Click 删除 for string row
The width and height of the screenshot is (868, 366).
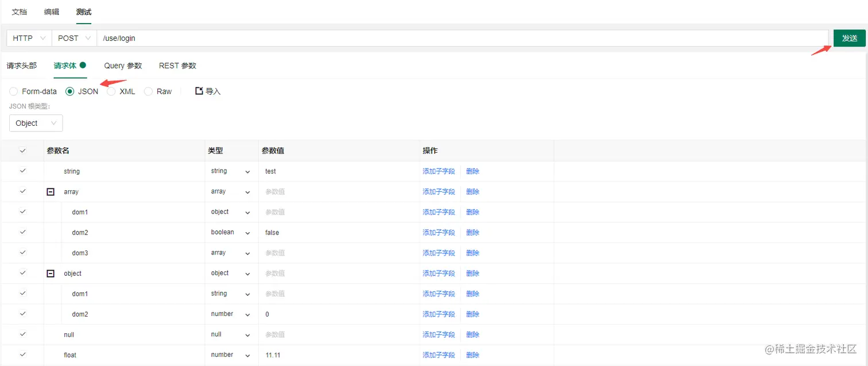pyautogui.click(x=472, y=171)
